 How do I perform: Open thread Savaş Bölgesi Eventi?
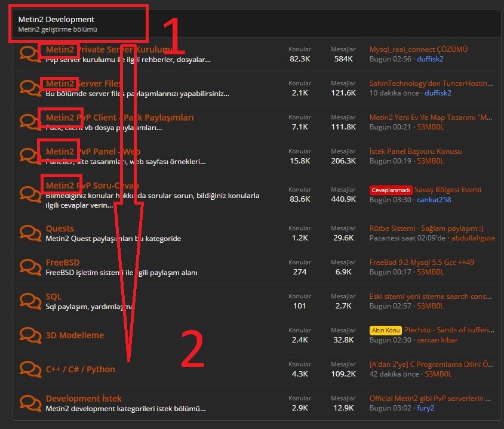448,190
